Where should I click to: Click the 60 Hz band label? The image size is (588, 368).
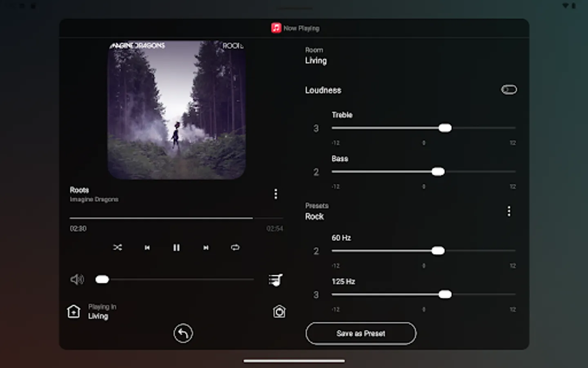(341, 238)
